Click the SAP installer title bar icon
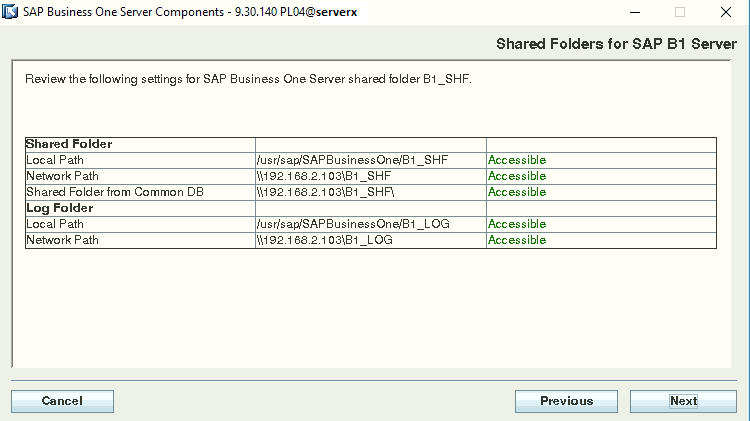750x421 pixels. [x=11, y=12]
